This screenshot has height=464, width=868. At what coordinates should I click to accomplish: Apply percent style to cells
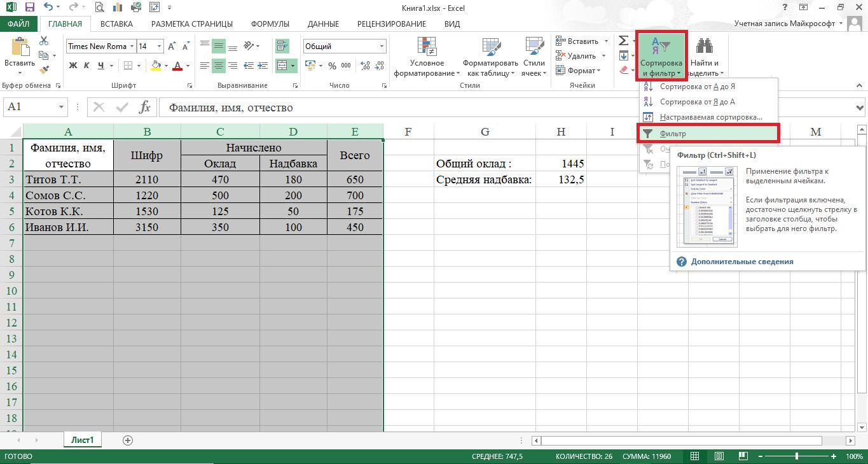(x=332, y=66)
